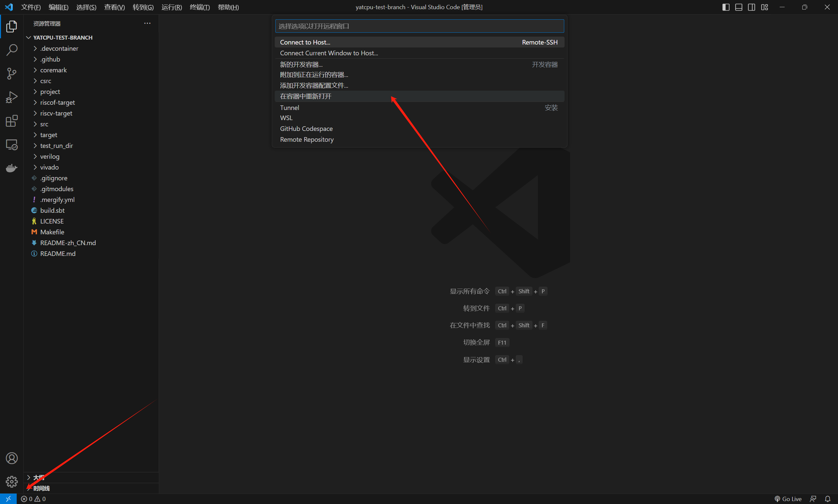This screenshot has width=838, height=504.
Task: Open the Manage gear icon
Action: [x=11, y=481]
